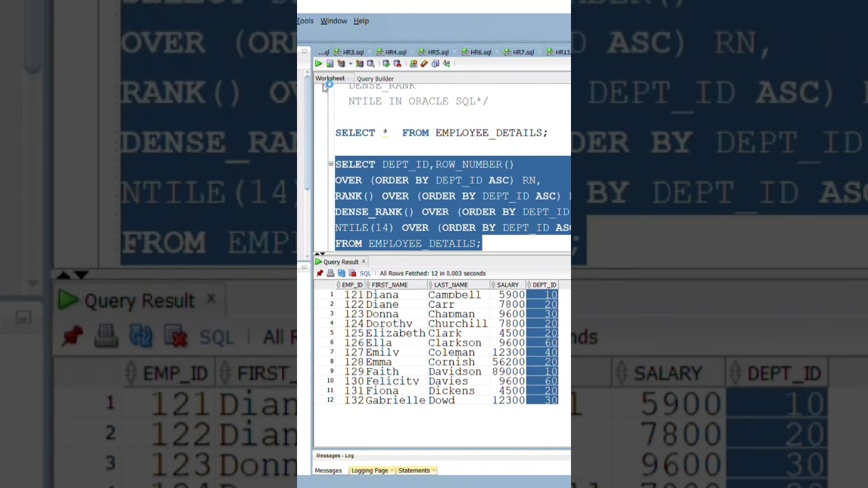Sort by the FIRST_NAME column header
The image size is (868, 488).
[x=397, y=285]
